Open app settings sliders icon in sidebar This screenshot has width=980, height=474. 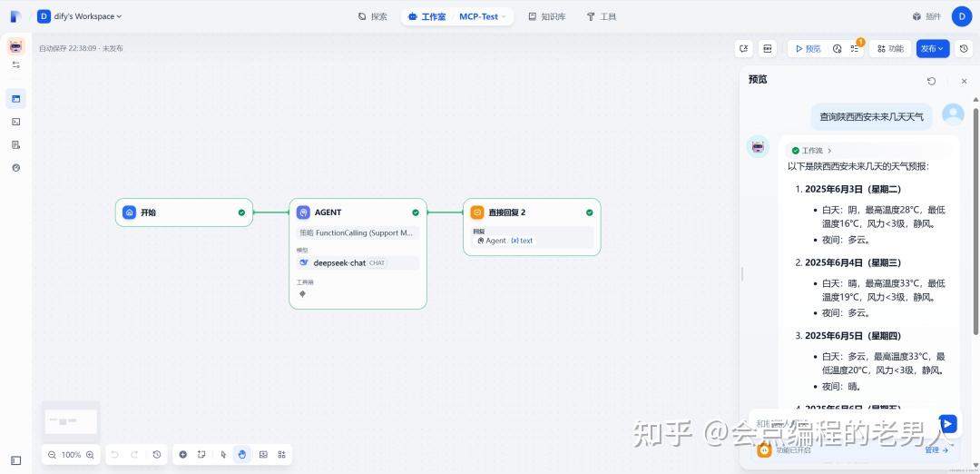coord(16,64)
